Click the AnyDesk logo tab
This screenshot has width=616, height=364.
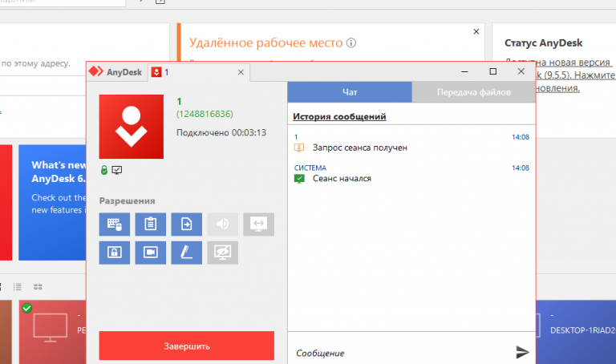(116, 72)
